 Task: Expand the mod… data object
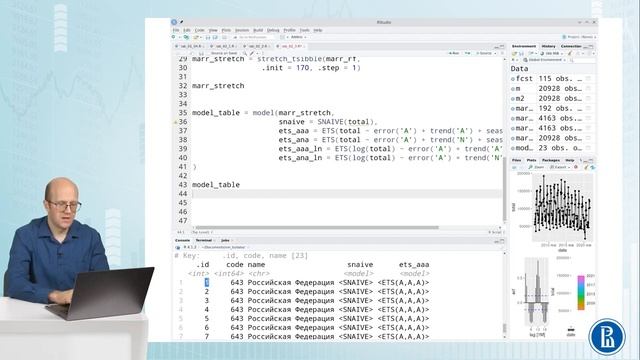click(x=513, y=148)
